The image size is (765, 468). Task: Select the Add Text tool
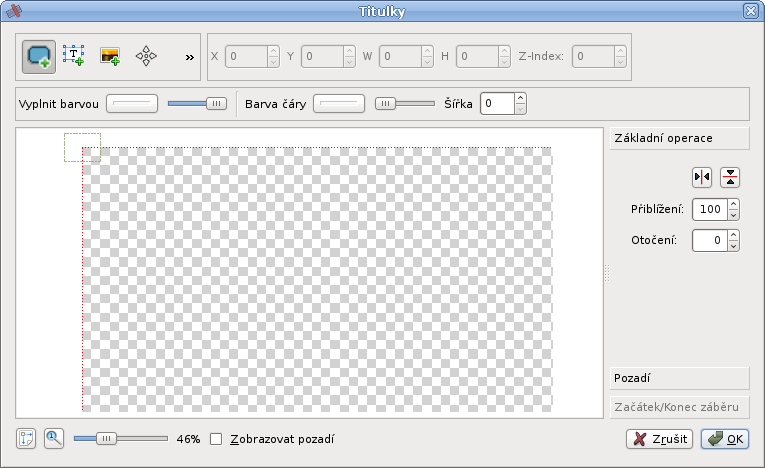pyautogui.click(x=74, y=56)
